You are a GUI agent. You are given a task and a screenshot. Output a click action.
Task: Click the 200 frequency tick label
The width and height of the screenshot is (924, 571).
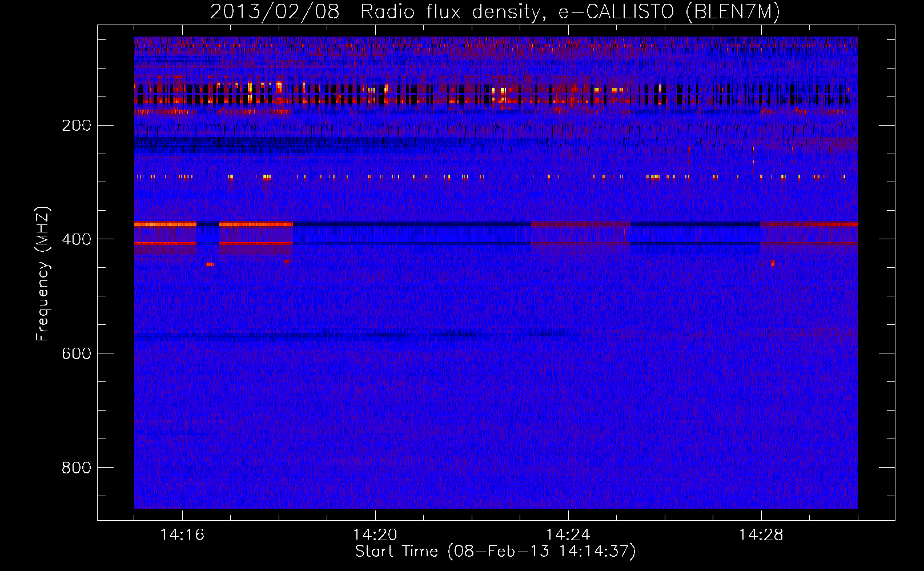click(x=76, y=125)
